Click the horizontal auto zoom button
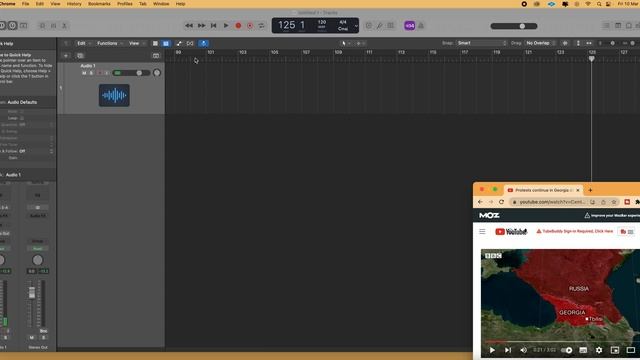Screen dimensions: 640x360 pos(589,43)
